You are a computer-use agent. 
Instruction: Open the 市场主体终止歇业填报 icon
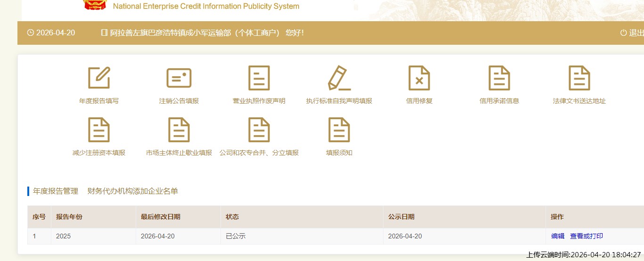(x=179, y=130)
